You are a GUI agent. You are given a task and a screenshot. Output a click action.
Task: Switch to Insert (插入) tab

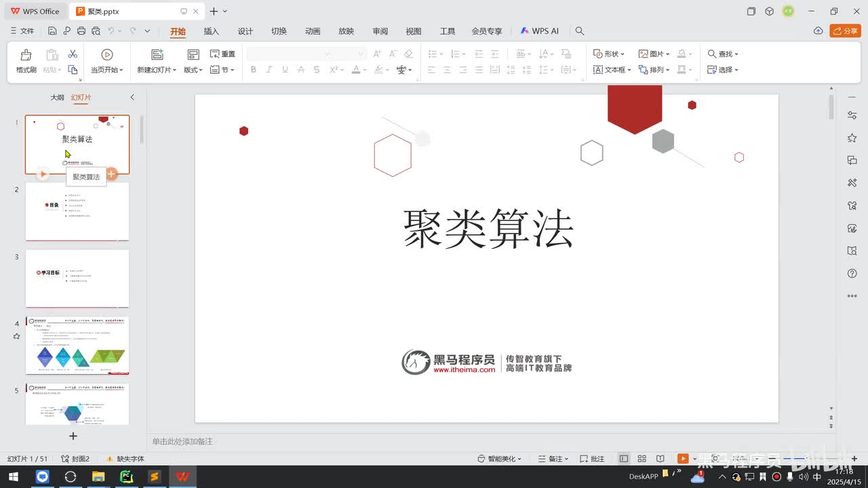point(212,31)
